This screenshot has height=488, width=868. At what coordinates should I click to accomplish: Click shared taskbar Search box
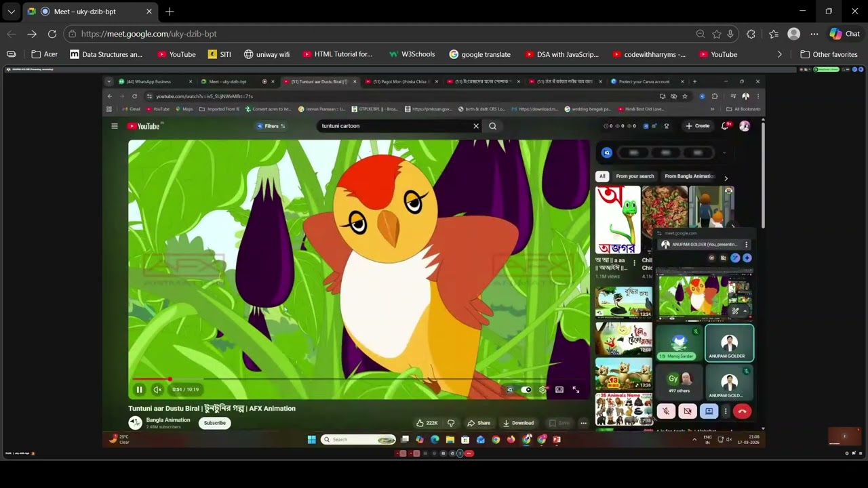tap(359, 440)
